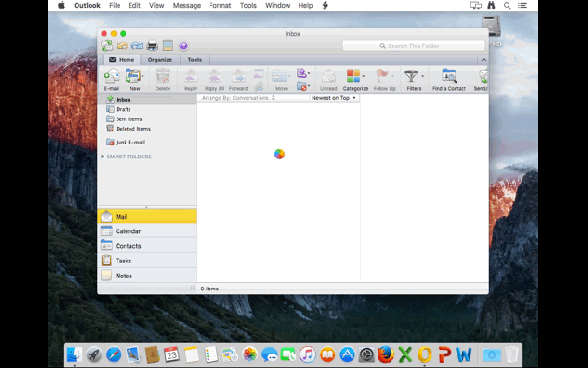Viewport: 588px width, 368px height.
Task: Click the Search This Folder field
Action: coord(414,46)
